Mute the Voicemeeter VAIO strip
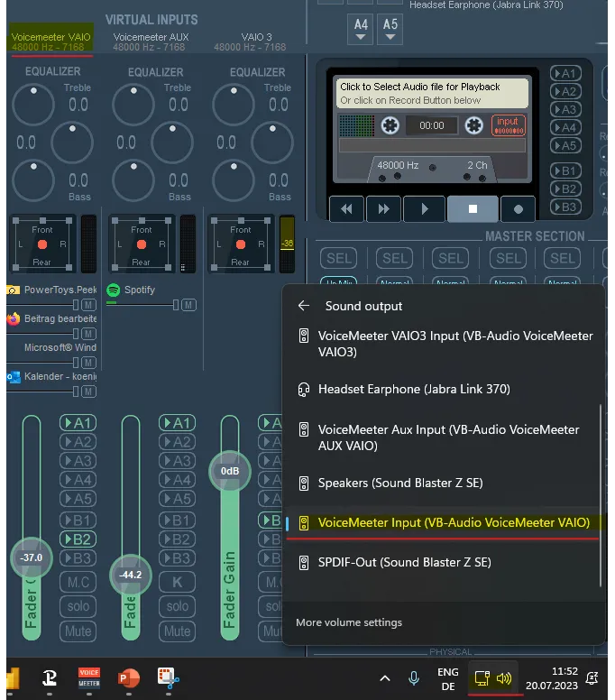615x700 pixels. point(78,631)
